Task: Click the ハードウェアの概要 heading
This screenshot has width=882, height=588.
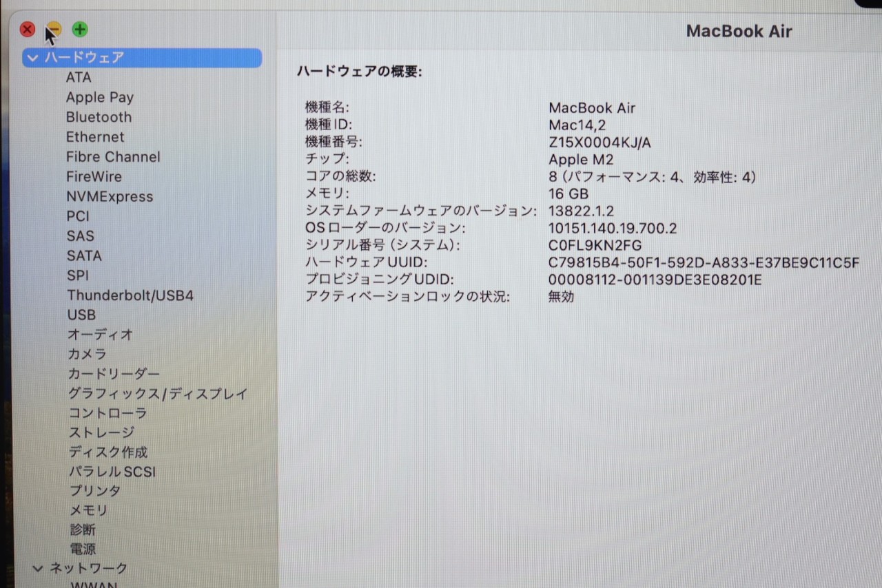Action: coord(360,72)
